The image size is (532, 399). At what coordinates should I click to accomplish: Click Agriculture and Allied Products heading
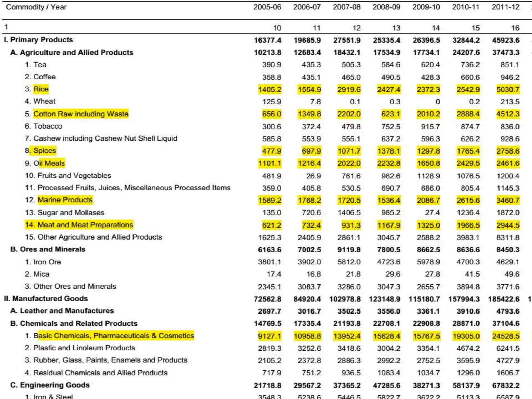tap(72, 52)
